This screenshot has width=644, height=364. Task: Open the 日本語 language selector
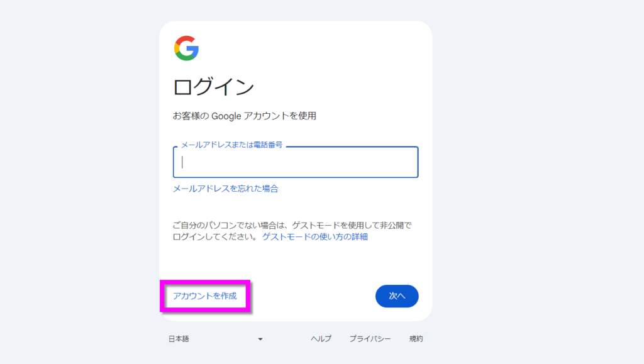[179, 339]
